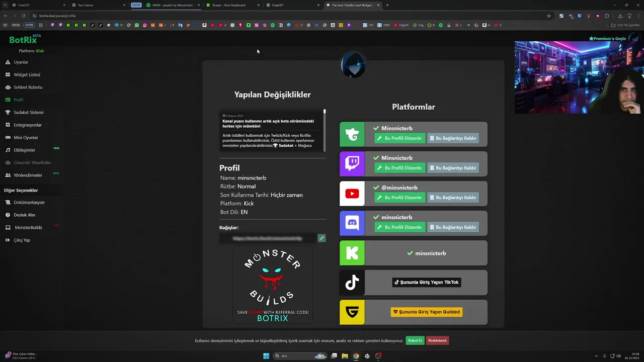Remove the YouTube @minsnicterb connection
Image resolution: width=644 pixels, height=362 pixels.
pos(453,198)
